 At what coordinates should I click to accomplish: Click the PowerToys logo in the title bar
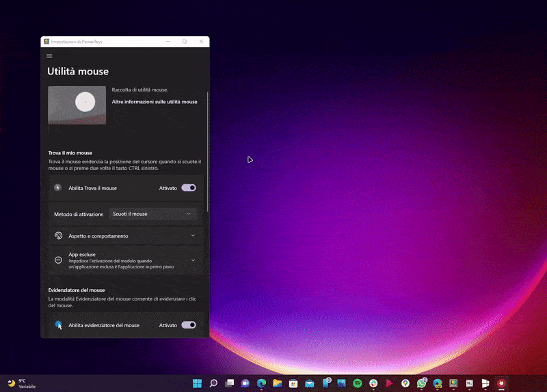click(46, 42)
